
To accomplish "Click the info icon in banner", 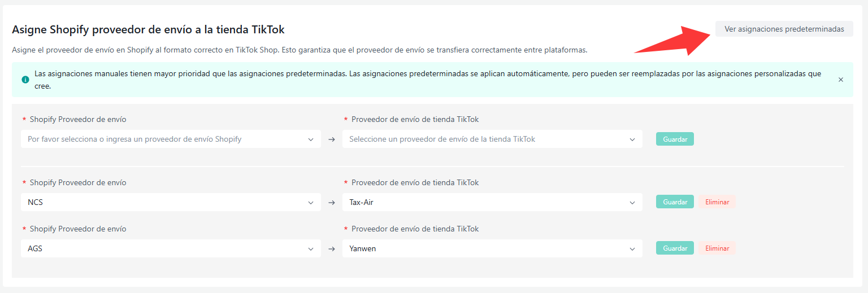I will coord(25,80).
